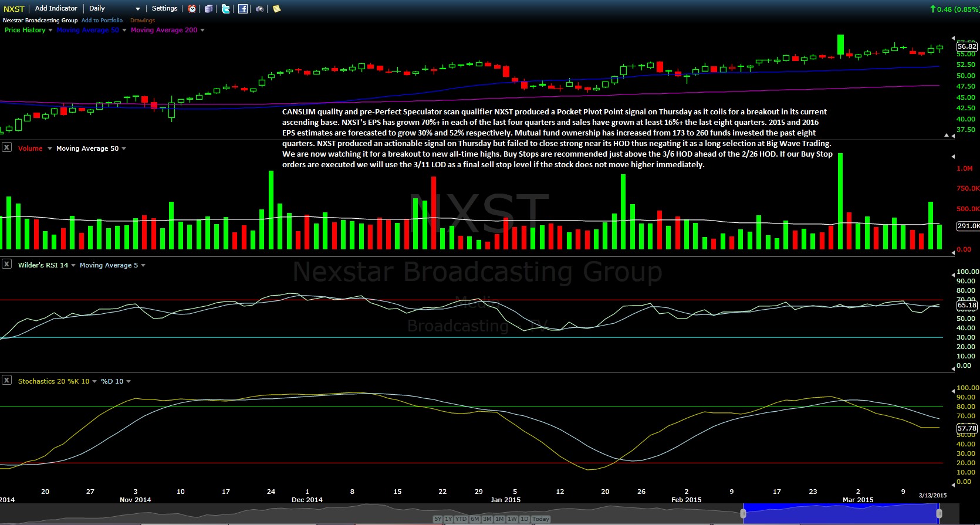The width and height of the screenshot is (980, 525).
Task: Grab the right range slider handle
Action: [939, 513]
